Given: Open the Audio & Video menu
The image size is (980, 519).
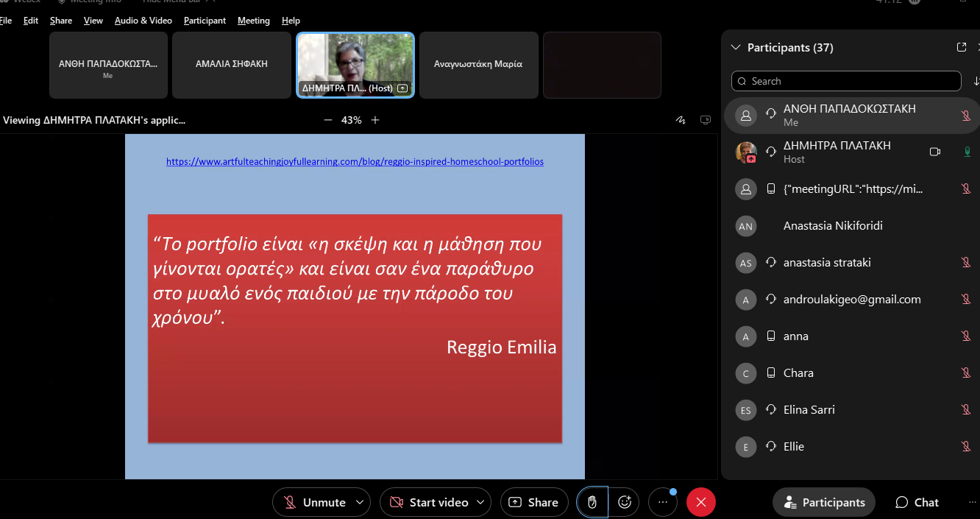Looking at the screenshot, I should click(x=143, y=21).
